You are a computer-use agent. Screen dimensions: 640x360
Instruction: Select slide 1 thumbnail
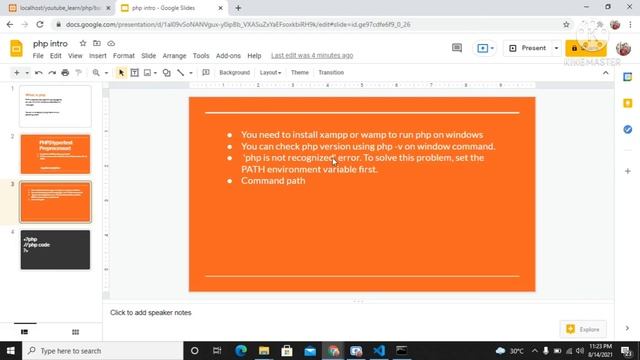[56, 106]
